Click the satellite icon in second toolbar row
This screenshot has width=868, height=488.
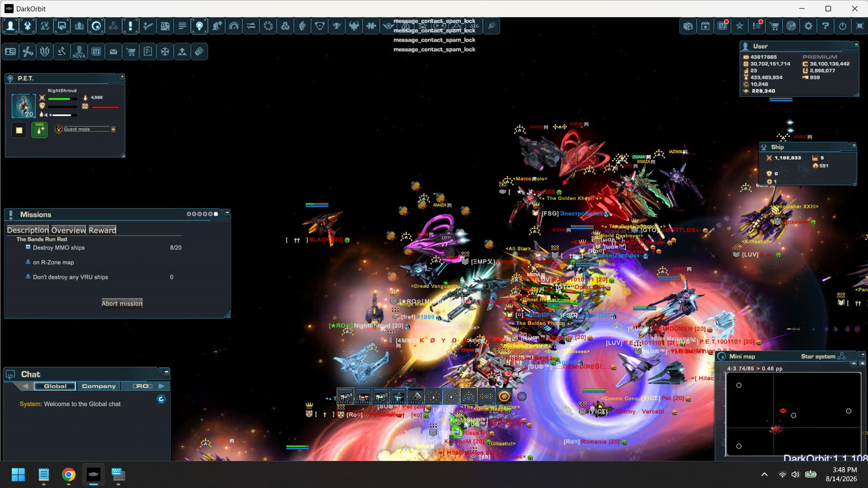(28, 52)
